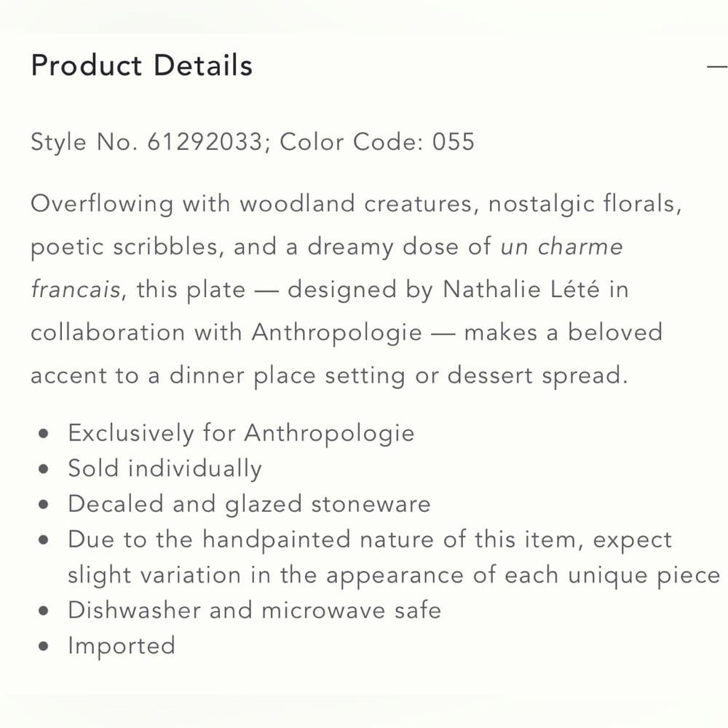728x728 pixels.
Task: Click the 'Imported' bullet text
Action: (x=122, y=646)
